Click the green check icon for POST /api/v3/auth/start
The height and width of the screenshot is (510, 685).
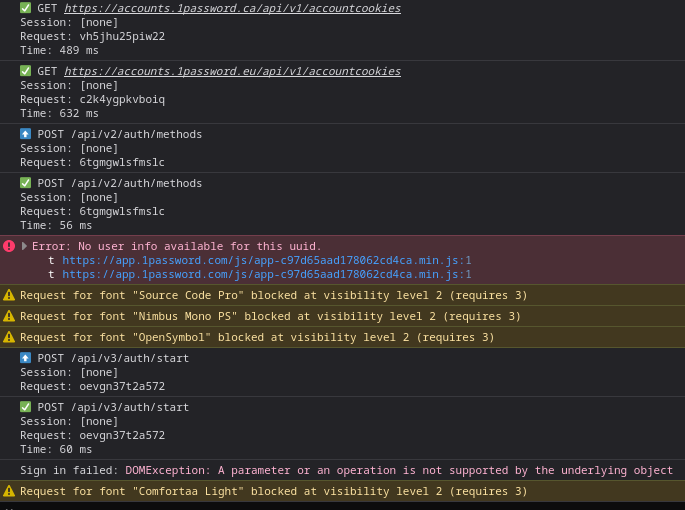point(25,407)
